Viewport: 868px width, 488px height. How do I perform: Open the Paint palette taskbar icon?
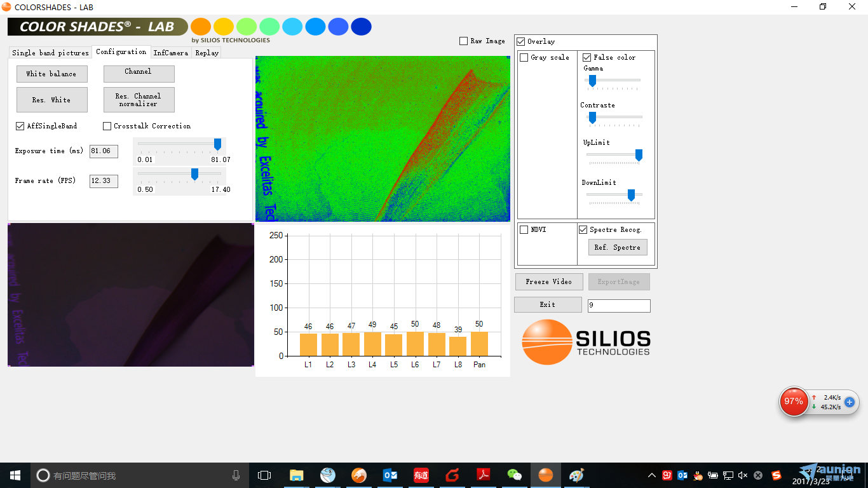[x=576, y=475]
